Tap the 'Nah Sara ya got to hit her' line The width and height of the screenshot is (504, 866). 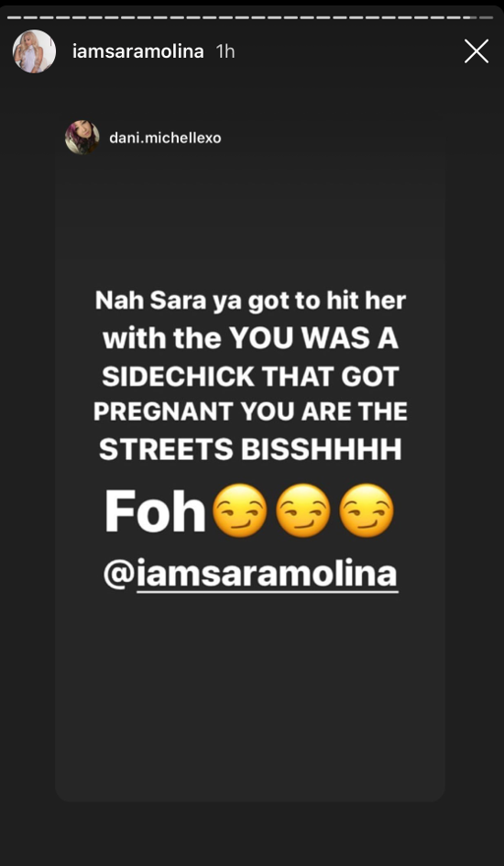coord(250,301)
